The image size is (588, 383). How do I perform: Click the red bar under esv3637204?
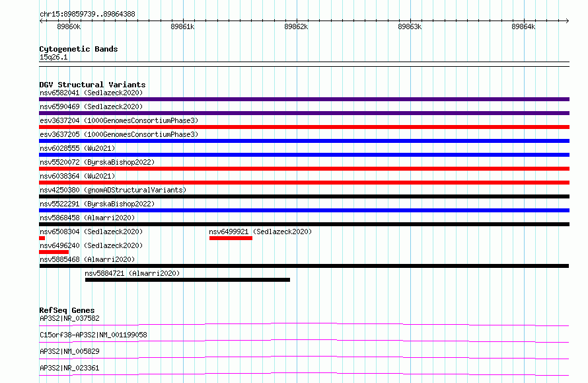point(304,127)
